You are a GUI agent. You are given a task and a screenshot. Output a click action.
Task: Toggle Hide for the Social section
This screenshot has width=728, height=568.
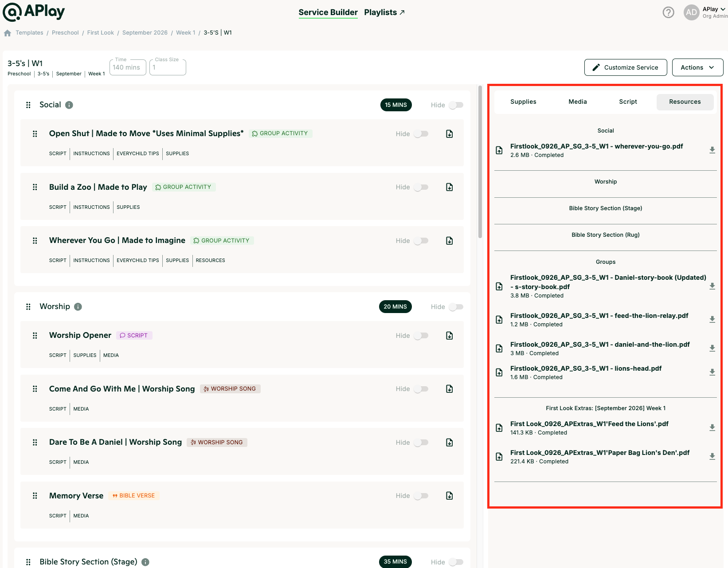(456, 105)
